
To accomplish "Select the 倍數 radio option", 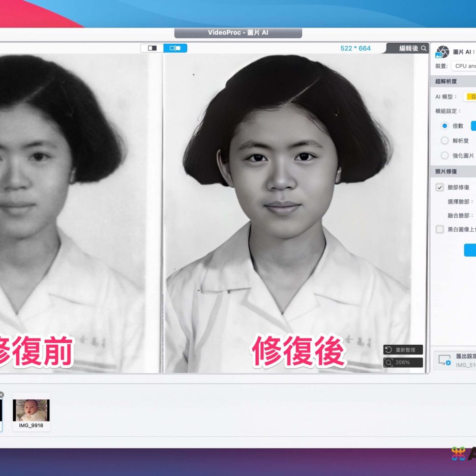I will coord(444,126).
